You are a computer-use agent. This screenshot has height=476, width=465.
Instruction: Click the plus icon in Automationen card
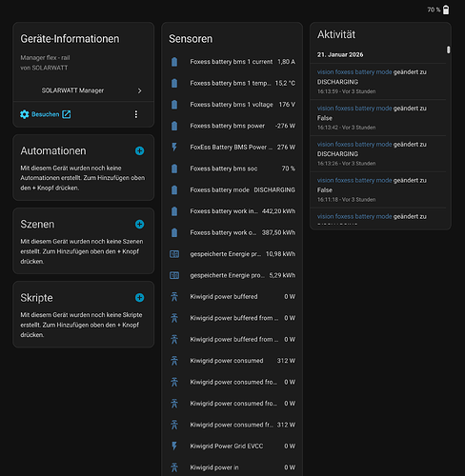point(139,150)
